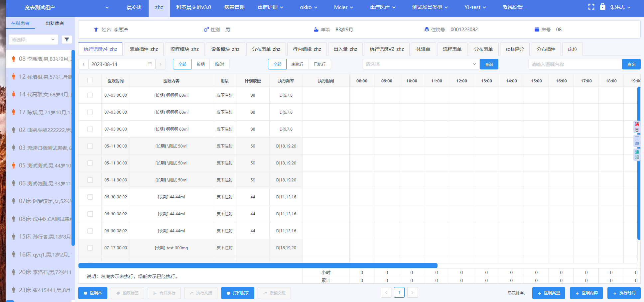Click the patient name person icon
Screen dimensions: 644x302
(96, 29)
